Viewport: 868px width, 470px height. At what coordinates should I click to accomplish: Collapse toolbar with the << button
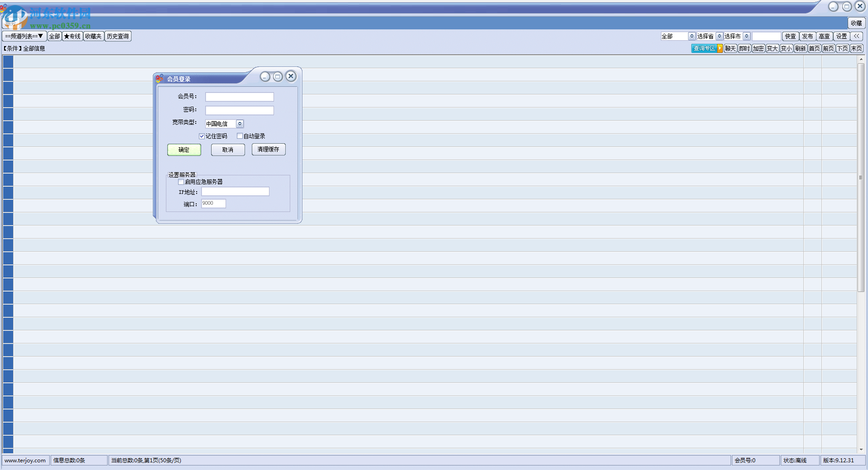(856, 36)
